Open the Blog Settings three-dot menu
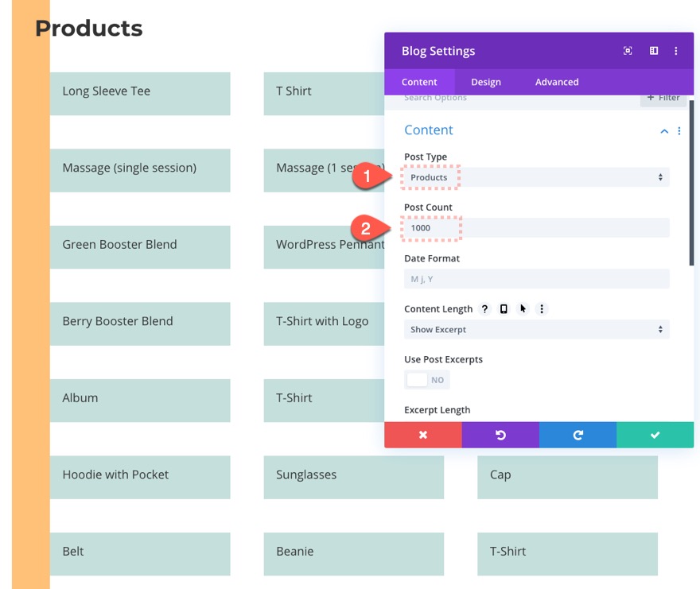700x589 pixels. 676,50
